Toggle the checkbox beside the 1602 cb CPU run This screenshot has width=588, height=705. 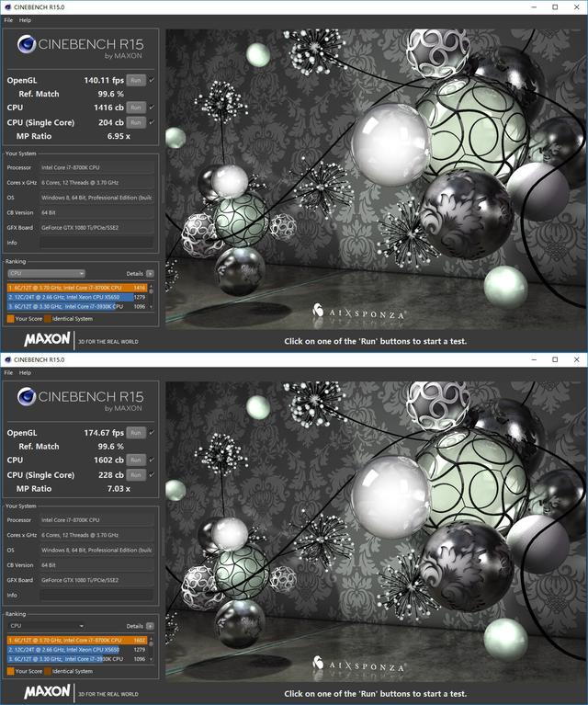click(152, 460)
